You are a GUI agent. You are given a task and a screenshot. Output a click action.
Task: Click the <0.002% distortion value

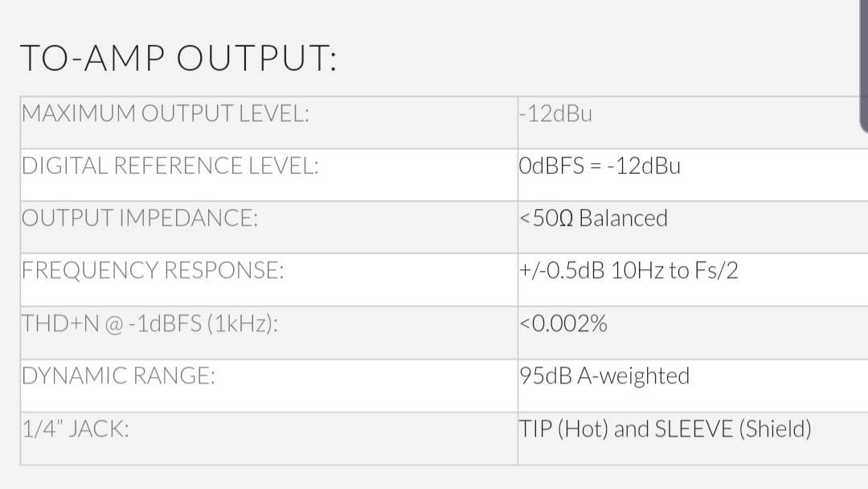tap(563, 323)
